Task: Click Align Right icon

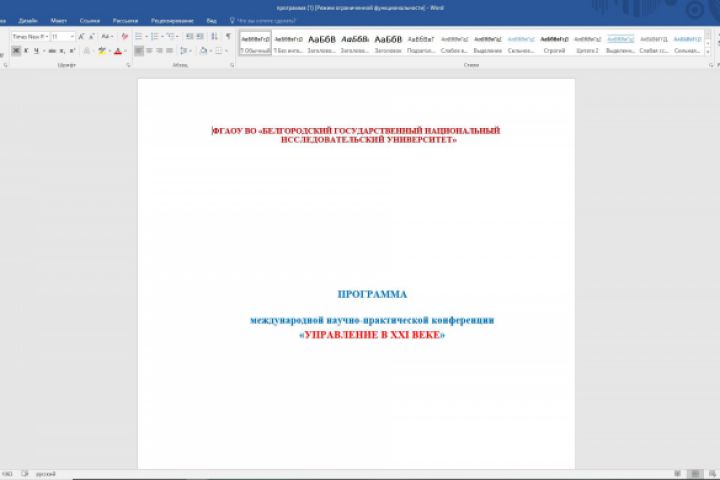Action: [159, 51]
